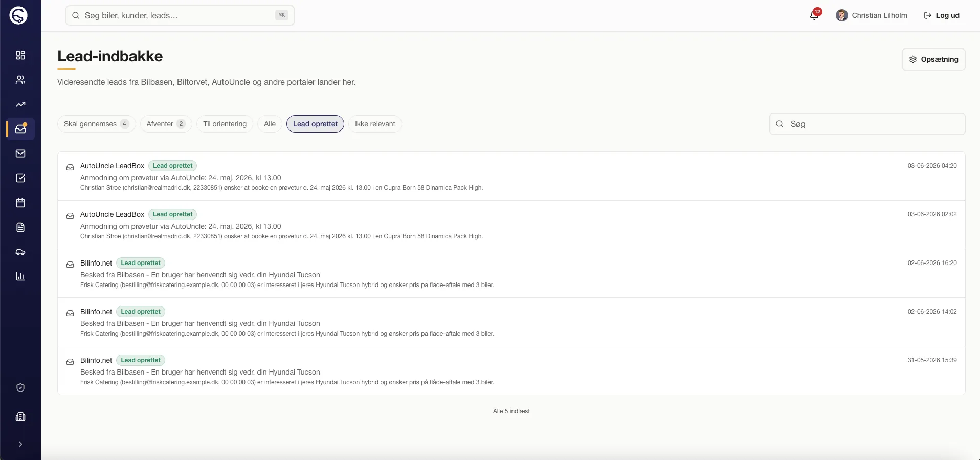980x460 pixels.
Task: Click Christian Lilholm's avatar picture
Action: [842, 15]
